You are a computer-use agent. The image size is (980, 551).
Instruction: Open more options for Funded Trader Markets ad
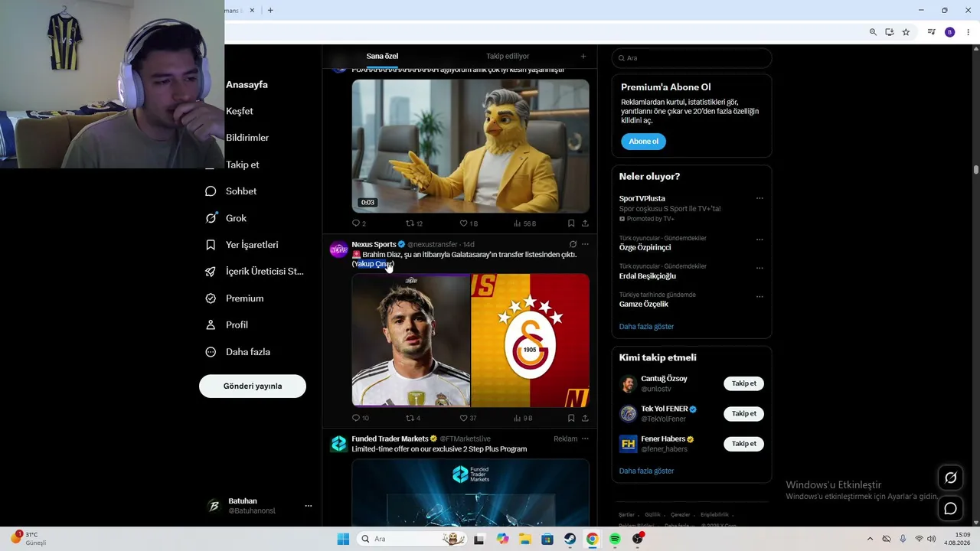(x=585, y=439)
